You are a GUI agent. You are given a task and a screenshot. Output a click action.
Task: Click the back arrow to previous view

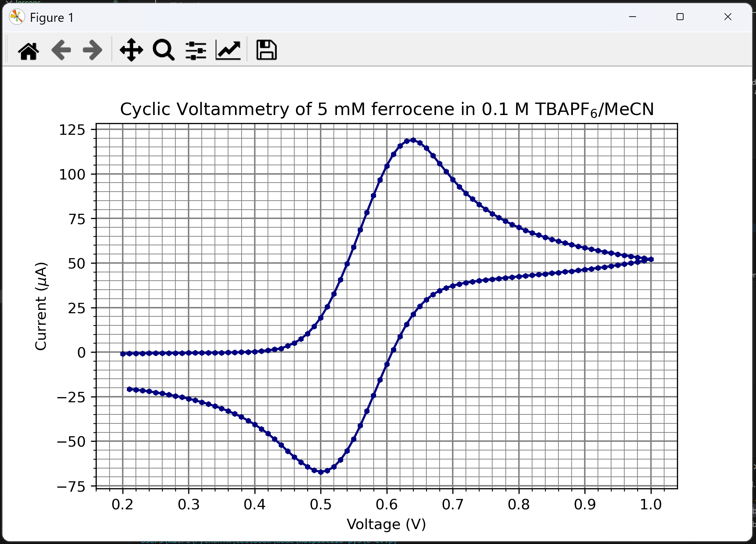click(x=61, y=51)
